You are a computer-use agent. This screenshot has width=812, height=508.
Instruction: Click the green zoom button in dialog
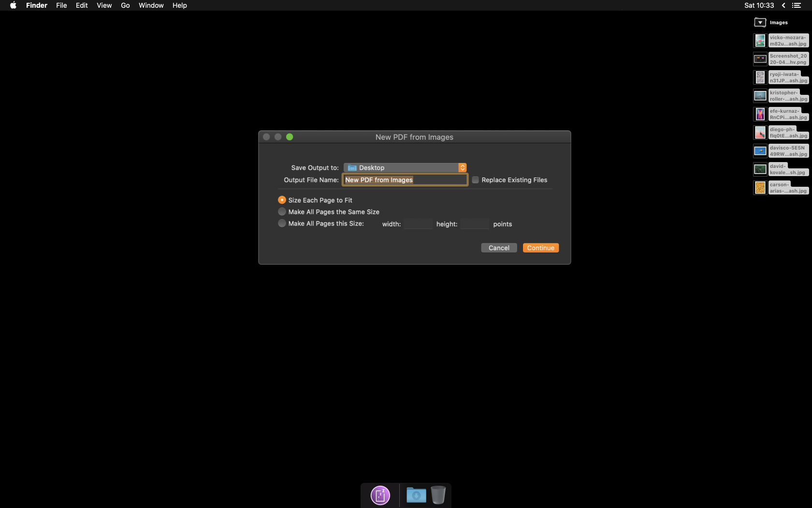point(290,137)
